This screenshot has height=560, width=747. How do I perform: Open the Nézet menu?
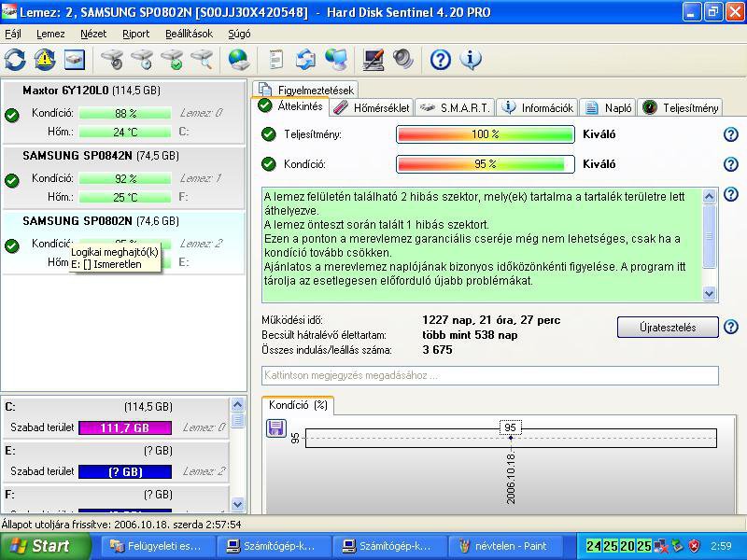(x=93, y=34)
